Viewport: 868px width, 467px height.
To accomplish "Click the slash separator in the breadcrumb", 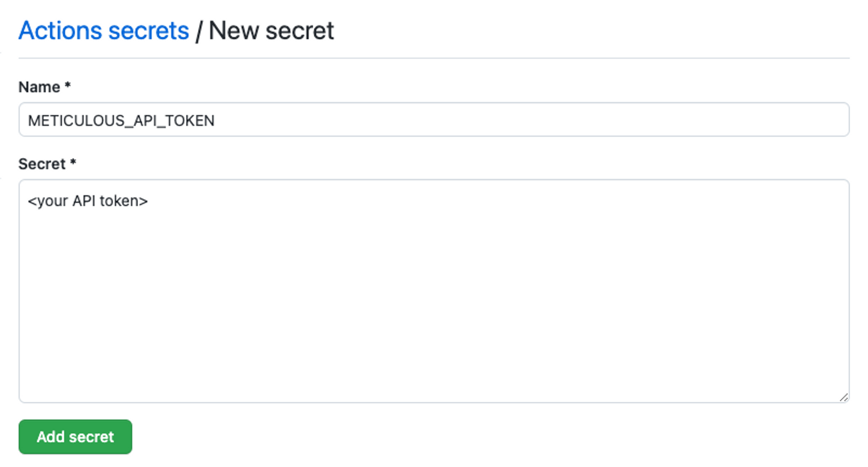I will [x=200, y=30].
